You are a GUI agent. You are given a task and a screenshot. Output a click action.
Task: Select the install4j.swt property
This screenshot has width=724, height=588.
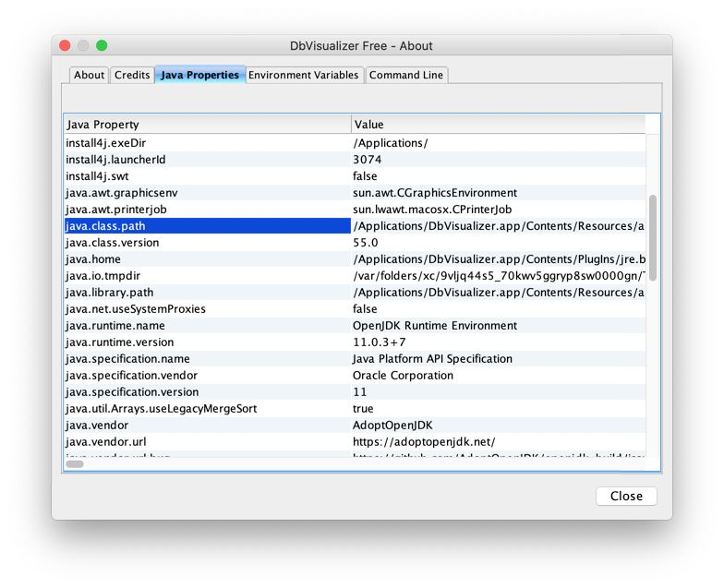[x=207, y=176]
